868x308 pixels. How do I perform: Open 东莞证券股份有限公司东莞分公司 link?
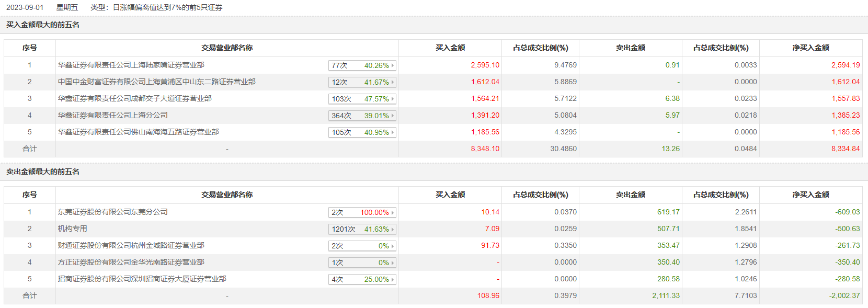coord(112,212)
